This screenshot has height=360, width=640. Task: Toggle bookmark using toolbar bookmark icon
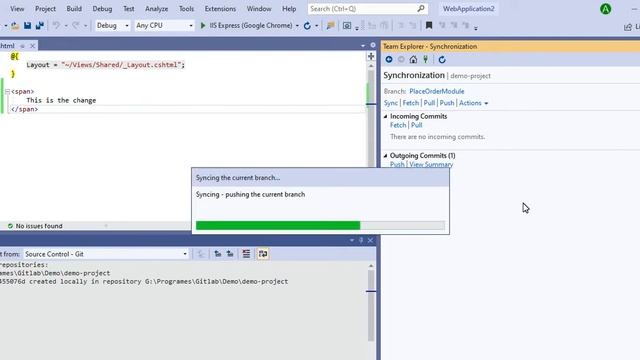[x=429, y=26]
